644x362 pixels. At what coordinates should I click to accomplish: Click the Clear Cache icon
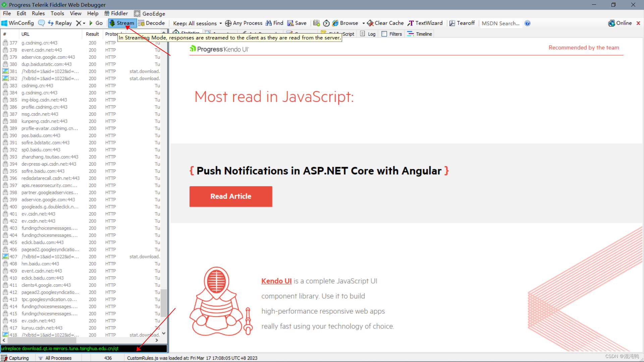[x=370, y=23]
